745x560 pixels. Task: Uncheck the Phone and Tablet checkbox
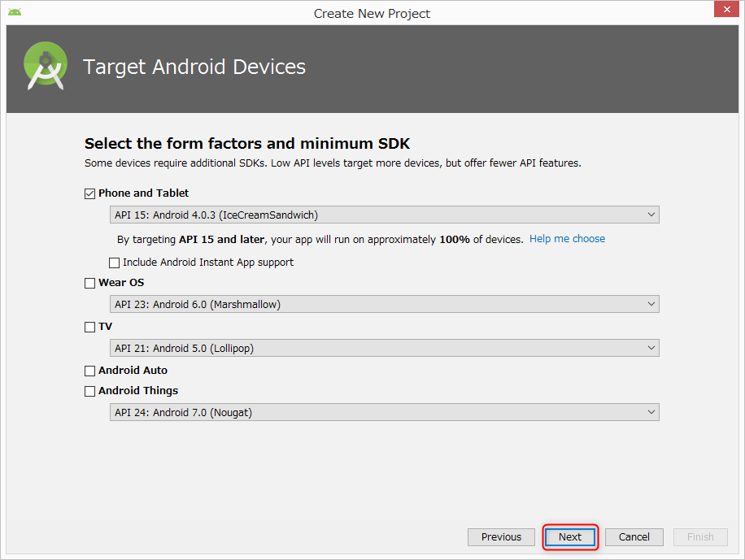pos(89,193)
